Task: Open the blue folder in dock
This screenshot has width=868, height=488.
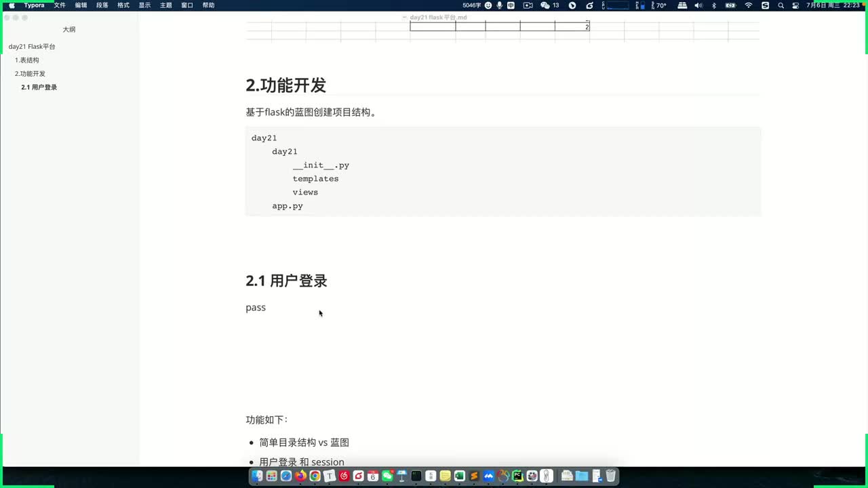Action: pos(582,476)
